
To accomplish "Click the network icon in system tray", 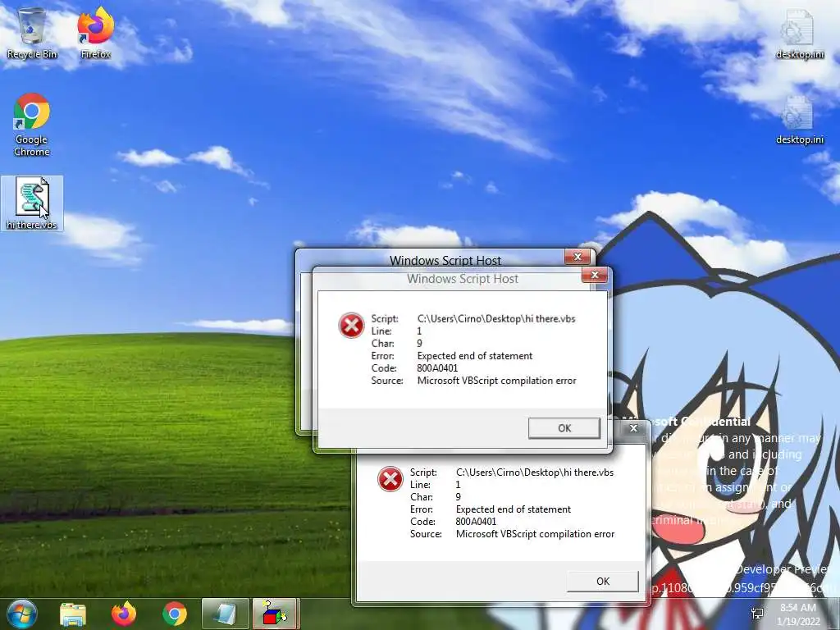I will click(757, 614).
